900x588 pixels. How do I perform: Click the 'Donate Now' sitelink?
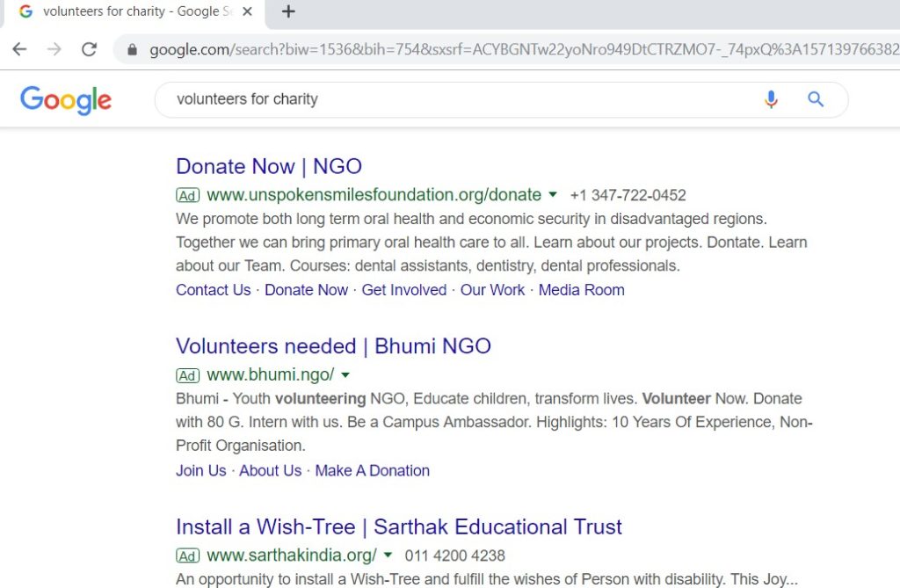307,290
